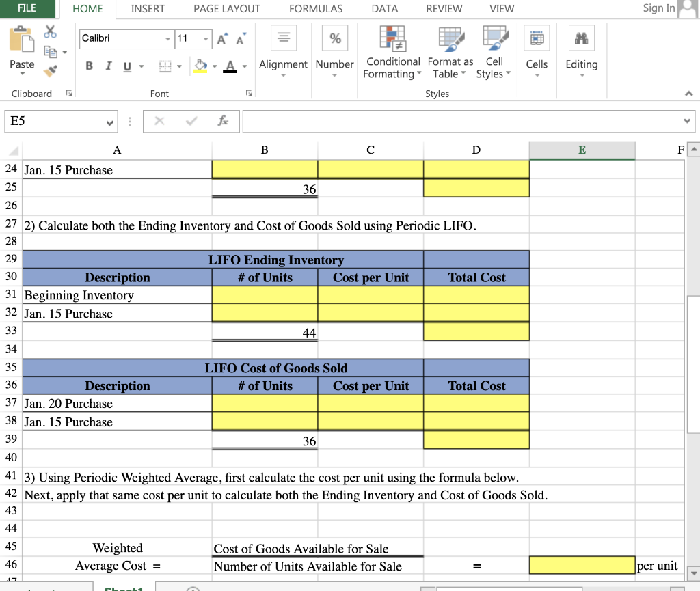Click the Paste clipboard icon
Screen dimensions: 700x591
21,39
